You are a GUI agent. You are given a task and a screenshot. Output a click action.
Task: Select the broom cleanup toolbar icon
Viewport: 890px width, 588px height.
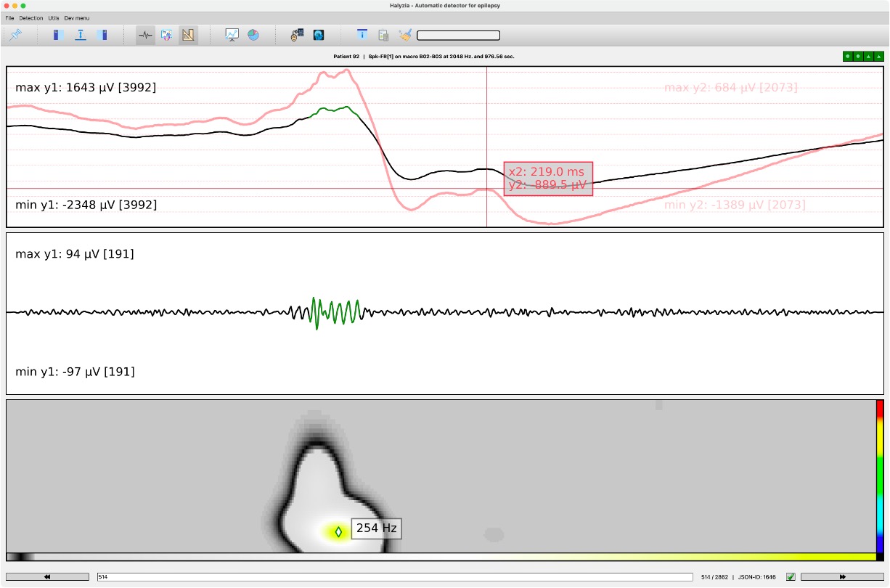click(404, 33)
